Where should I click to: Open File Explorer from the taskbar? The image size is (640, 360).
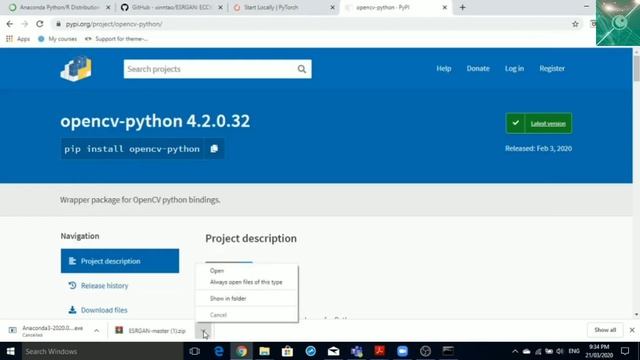[x=264, y=351]
